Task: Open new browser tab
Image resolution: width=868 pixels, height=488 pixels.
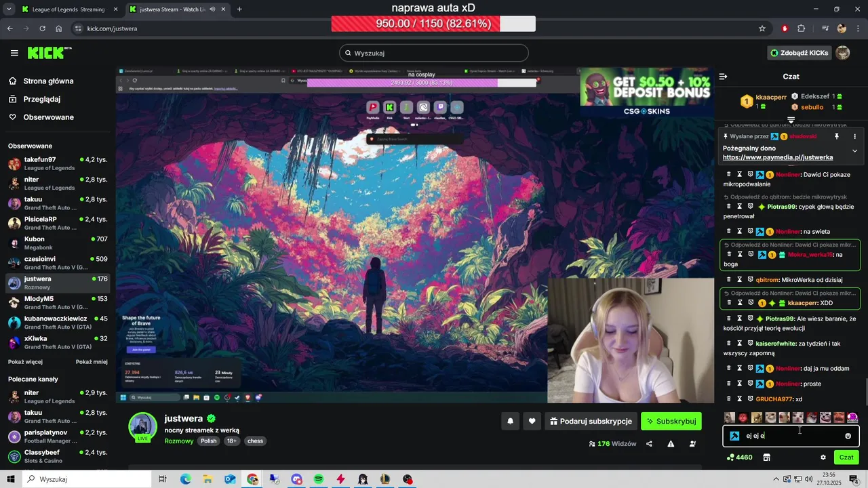Action: (239, 9)
